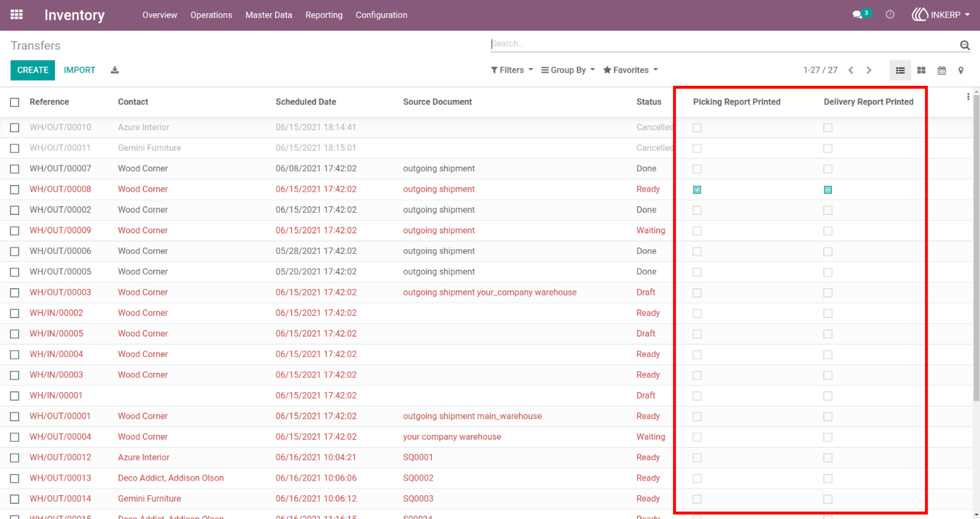Open optional columns menu dots
This screenshot has width=980, height=519.
point(968,97)
